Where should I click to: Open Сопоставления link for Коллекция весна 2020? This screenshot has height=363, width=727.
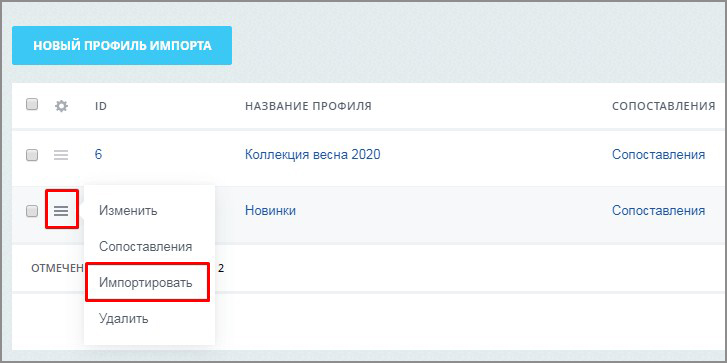pyautogui.click(x=658, y=154)
